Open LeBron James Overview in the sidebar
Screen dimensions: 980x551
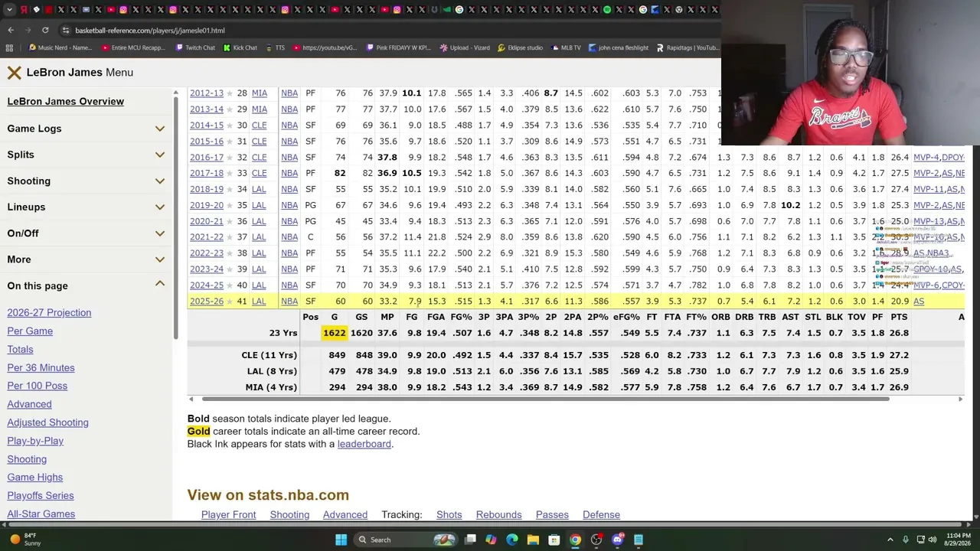coord(66,102)
